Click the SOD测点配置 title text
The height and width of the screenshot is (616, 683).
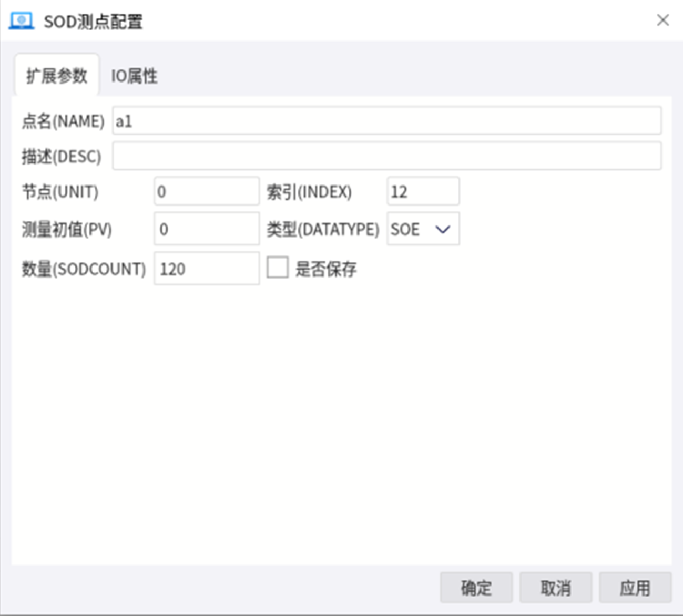tap(93, 22)
